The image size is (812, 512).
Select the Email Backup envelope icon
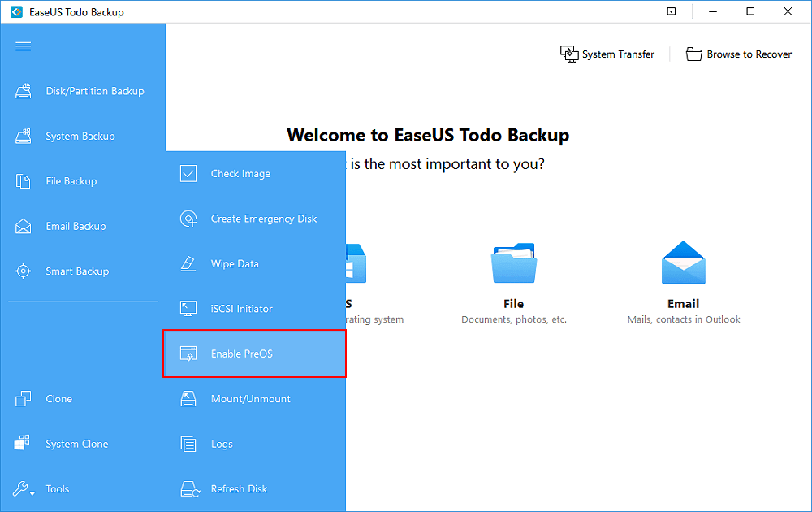click(x=24, y=227)
